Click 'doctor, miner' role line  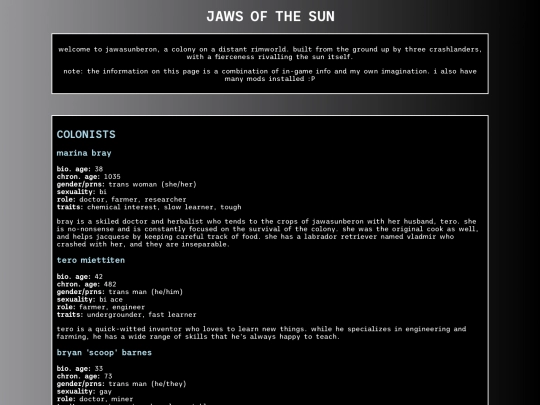click(95, 399)
